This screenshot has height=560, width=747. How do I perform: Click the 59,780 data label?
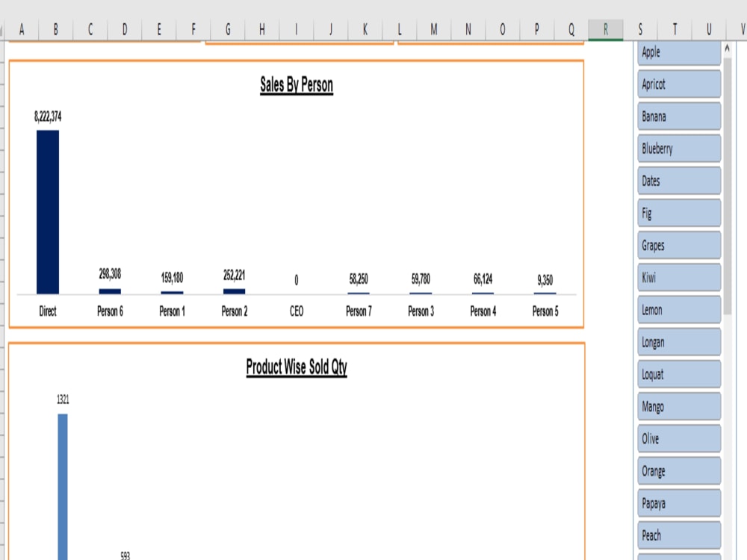point(421,279)
